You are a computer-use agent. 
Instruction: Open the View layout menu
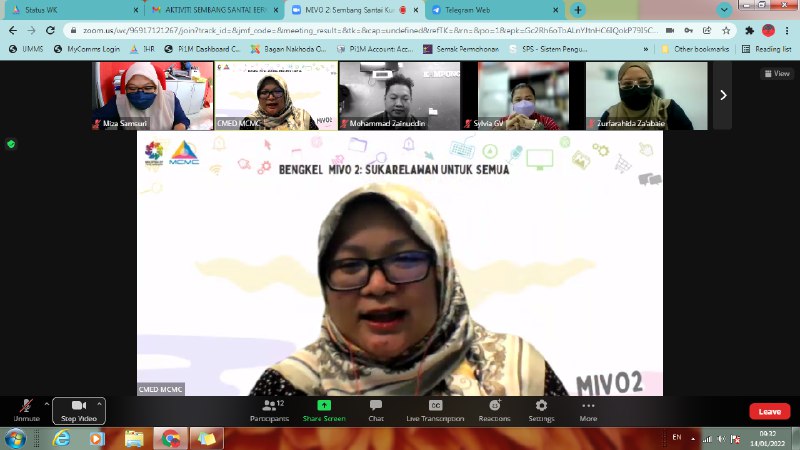coord(777,73)
